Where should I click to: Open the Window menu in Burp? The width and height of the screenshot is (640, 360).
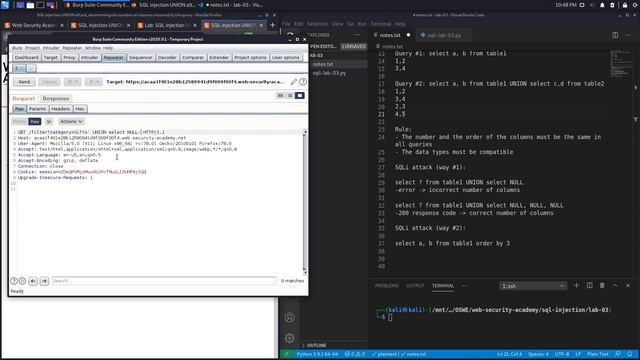(x=93, y=48)
